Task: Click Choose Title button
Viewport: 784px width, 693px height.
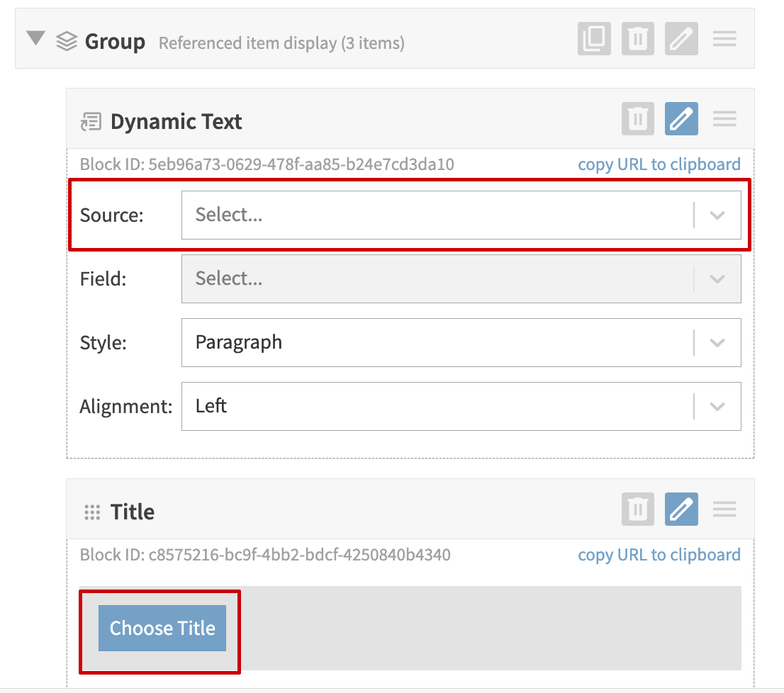Action: tap(162, 628)
